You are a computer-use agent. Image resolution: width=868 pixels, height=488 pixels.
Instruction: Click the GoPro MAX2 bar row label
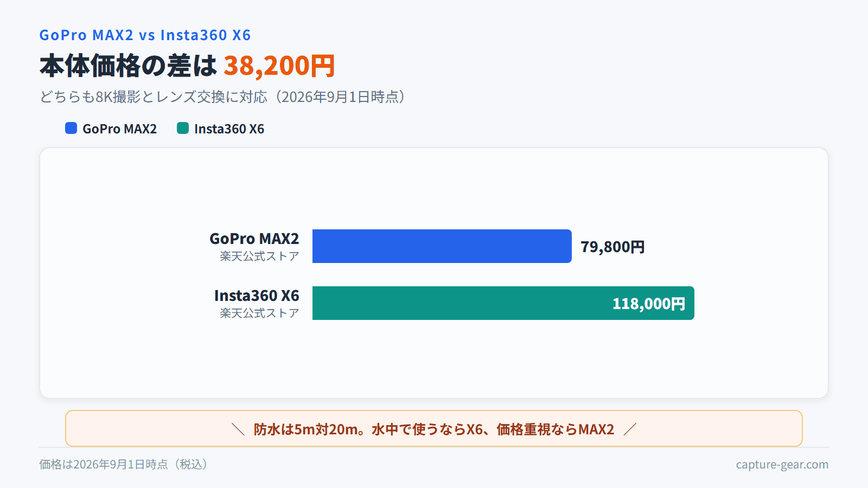[x=254, y=239]
